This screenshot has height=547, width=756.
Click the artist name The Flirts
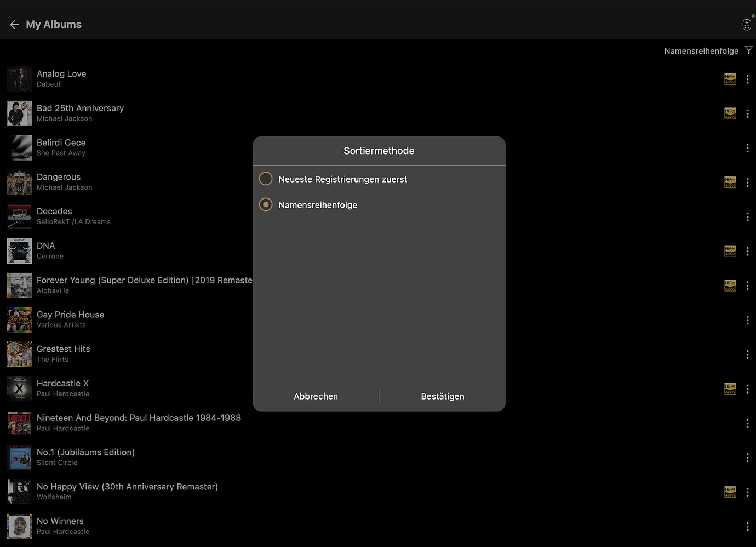(53, 360)
